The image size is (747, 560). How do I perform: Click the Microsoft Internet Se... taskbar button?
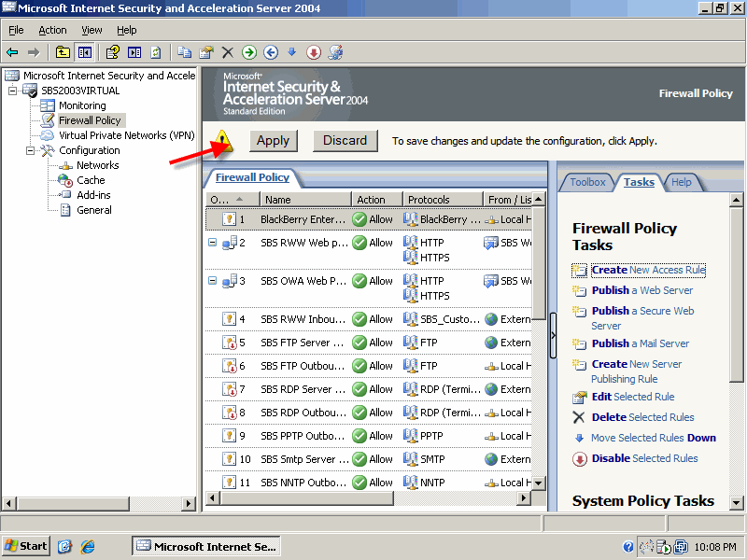[205, 546]
